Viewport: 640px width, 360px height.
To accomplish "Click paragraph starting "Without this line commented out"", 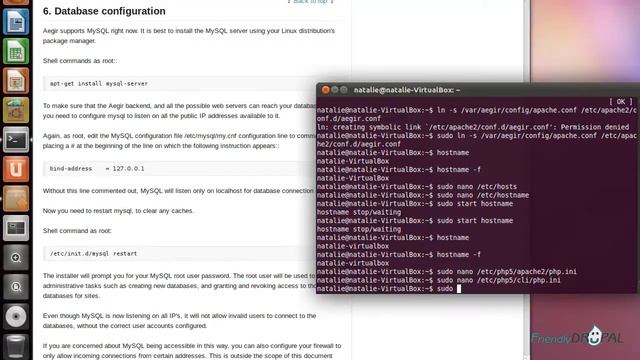I will pyautogui.click(x=179, y=191).
